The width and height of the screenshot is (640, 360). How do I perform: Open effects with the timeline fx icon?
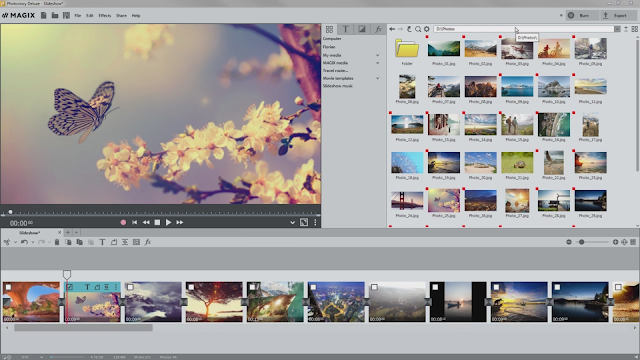[148, 242]
